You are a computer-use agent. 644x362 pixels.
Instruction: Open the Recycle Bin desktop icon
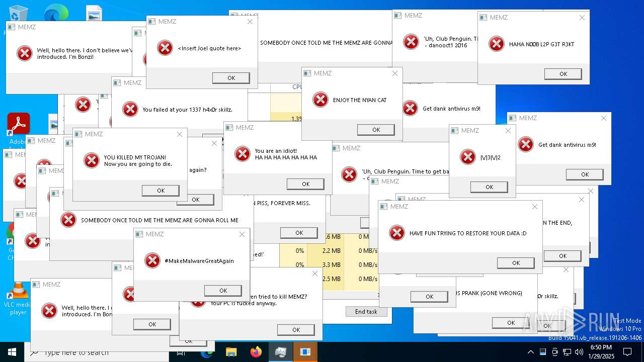(18, 14)
